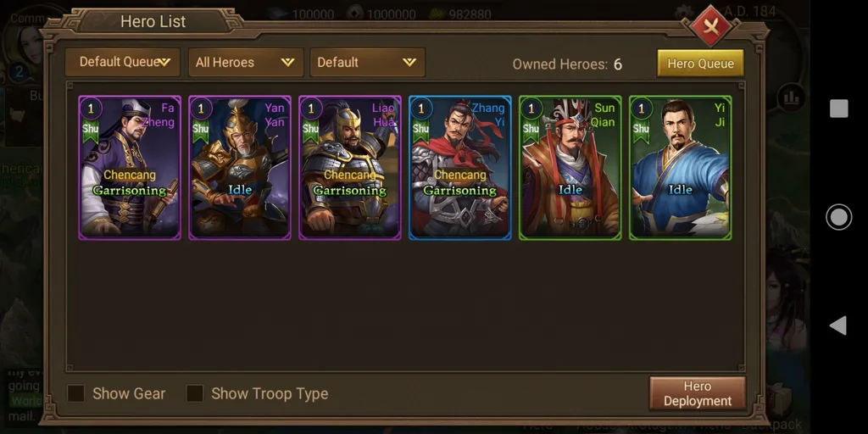Tap the Shu banner on Sun Qian card
Image resolution: width=868 pixels, height=434 pixels.
[x=531, y=131]
